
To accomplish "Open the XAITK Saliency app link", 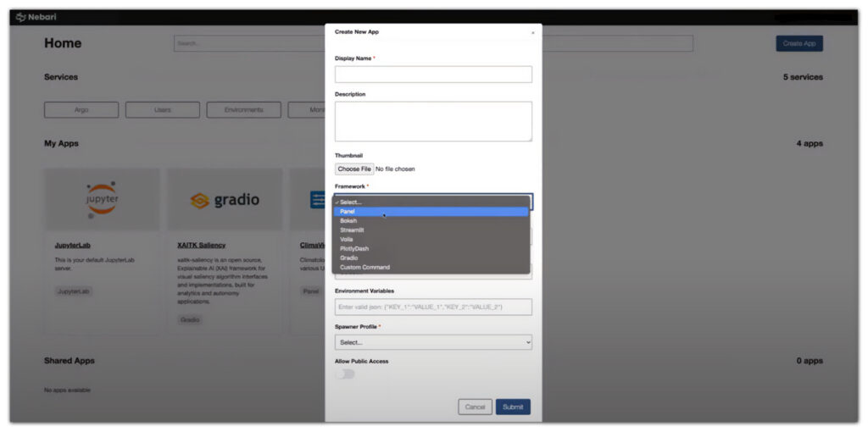I will (202, 245).
